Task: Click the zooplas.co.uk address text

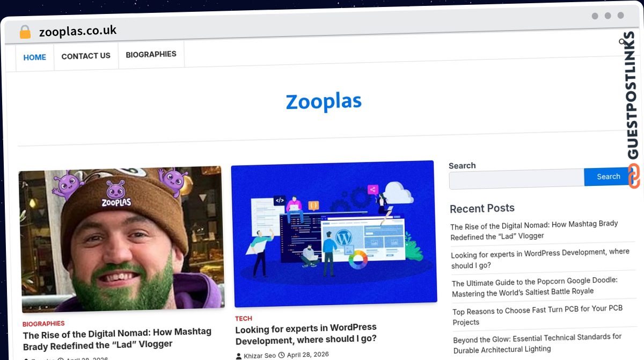Action: click(78, 31)
